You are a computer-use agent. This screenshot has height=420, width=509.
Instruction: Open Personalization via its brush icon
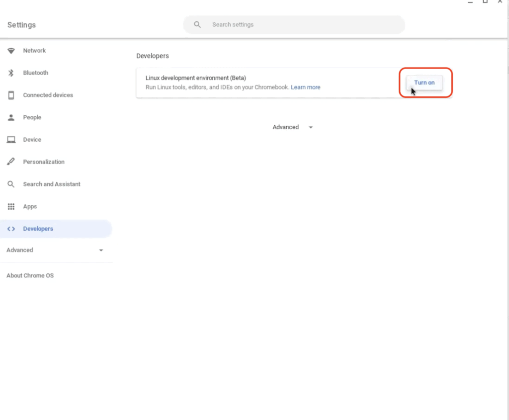(x=11, y=162)
